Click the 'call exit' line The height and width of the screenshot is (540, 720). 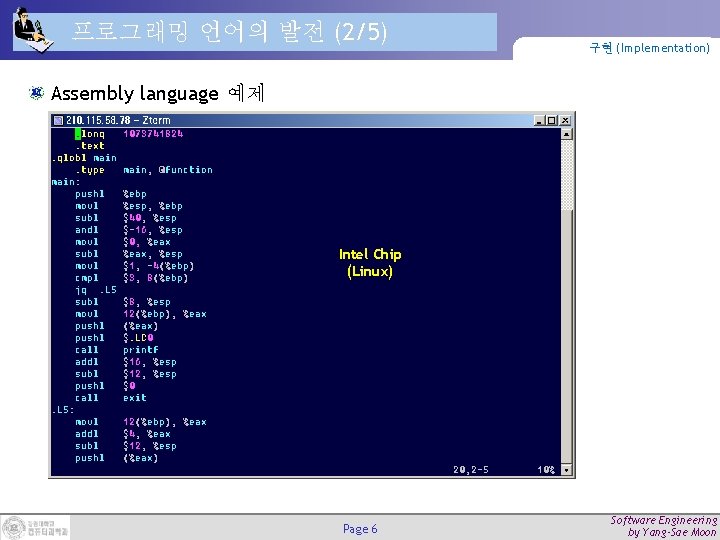point(111,398)
